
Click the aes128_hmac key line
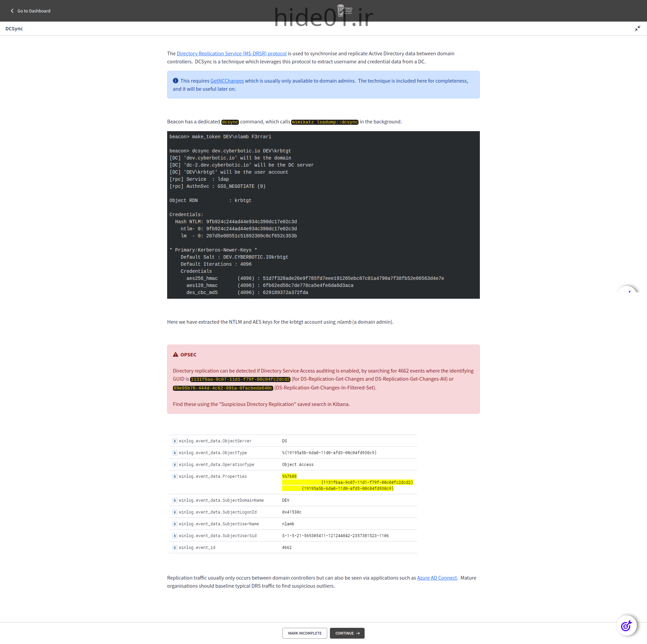pyautogui.click(x=270, y=286)
